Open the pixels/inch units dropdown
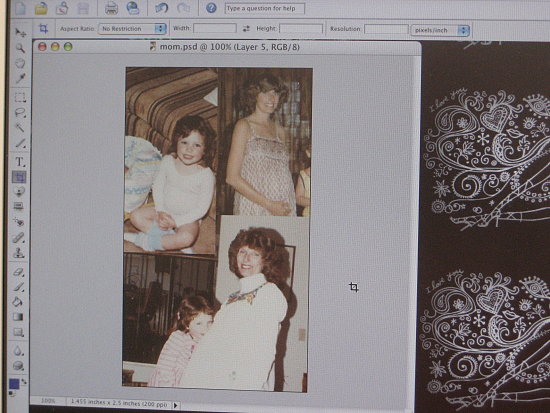550x413 pixels. (440, 31)
